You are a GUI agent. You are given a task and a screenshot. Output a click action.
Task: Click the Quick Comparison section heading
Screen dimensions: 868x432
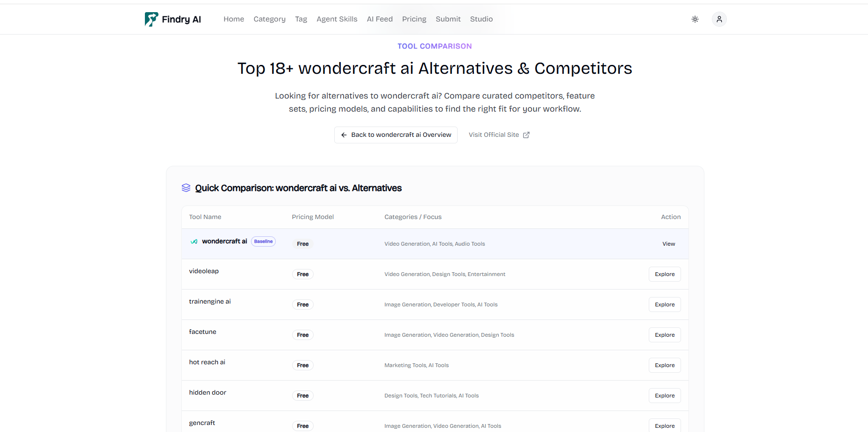(x=298, y=188)
